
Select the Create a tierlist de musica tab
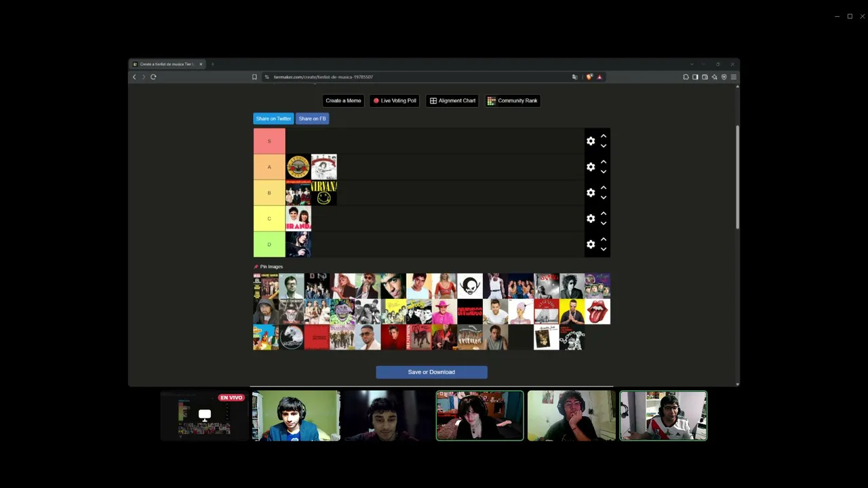(x=167, y=64)
